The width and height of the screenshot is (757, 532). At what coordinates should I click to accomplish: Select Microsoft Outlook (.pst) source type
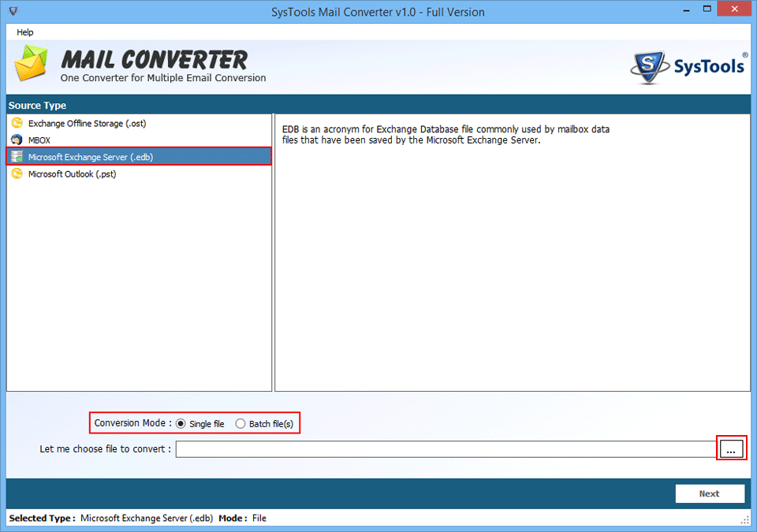(139, 174)
